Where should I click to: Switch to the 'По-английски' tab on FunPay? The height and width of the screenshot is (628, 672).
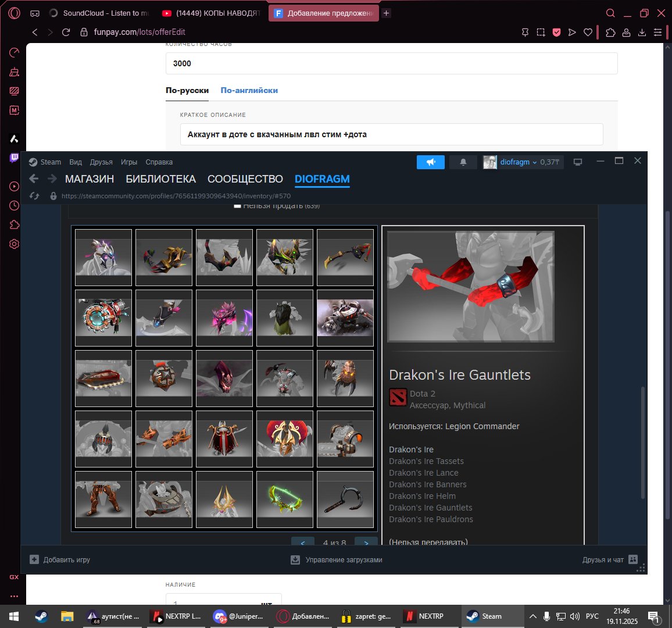249,90
